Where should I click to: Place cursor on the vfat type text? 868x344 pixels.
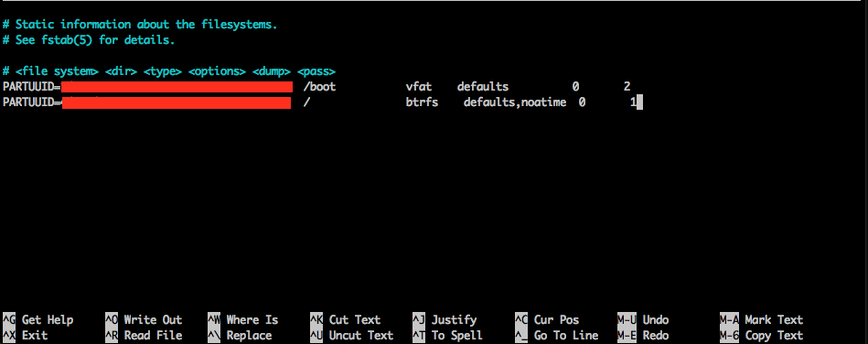tap(419, 86)
